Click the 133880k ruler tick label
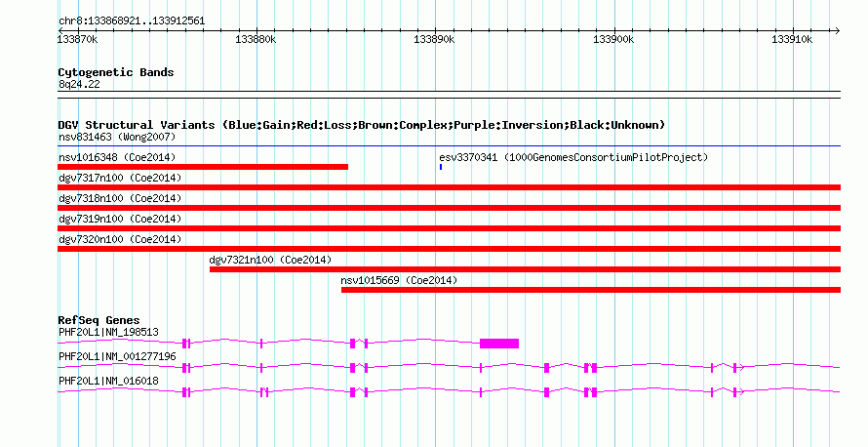Screen dimensions: 868x447 256,39
